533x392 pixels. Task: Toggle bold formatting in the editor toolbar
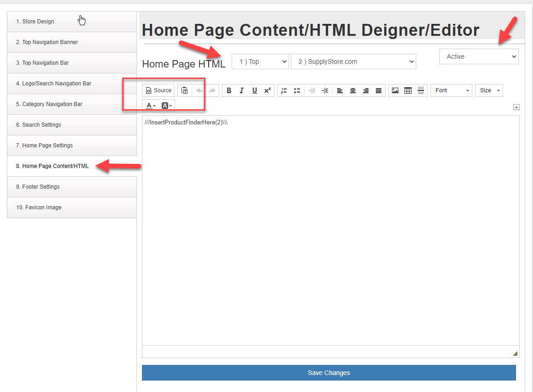pyautogui.click(x=229, y=90)
